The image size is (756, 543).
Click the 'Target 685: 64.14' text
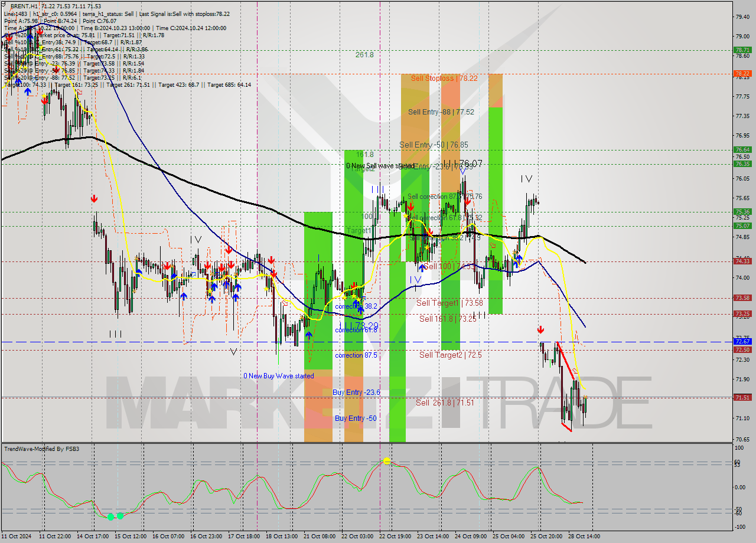(x=229, y=84)
